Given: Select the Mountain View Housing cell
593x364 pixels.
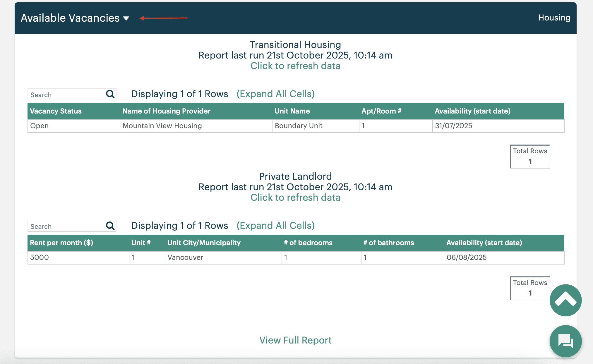Looking at the screenshot, I should pyautogui.click(x=196, y=126).
